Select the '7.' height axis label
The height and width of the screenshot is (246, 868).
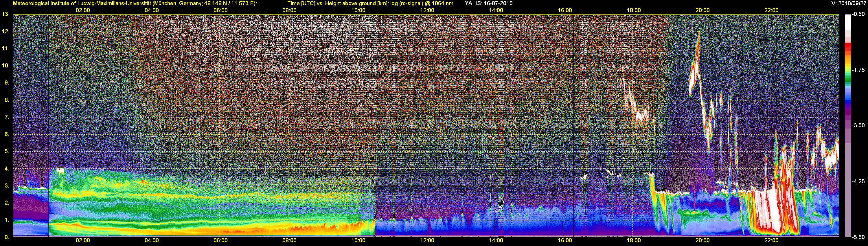[7, 117]
